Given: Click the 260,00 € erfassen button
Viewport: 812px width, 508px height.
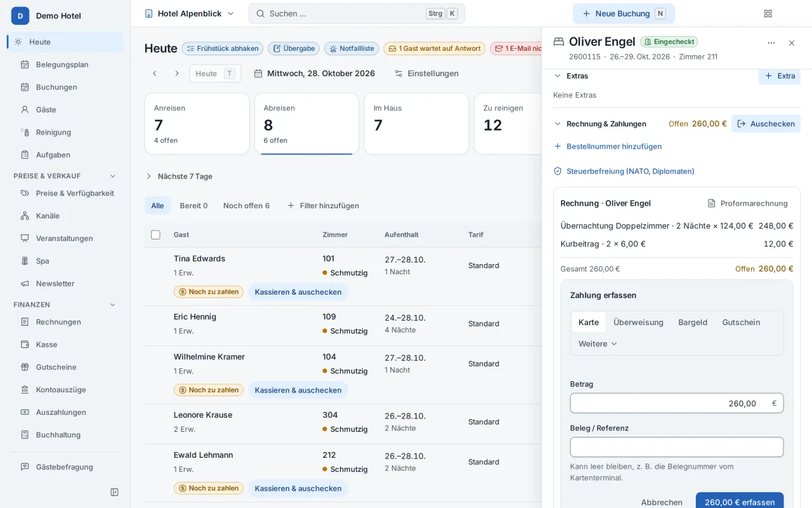Looking at the screenshot, I should coord(740,500).
